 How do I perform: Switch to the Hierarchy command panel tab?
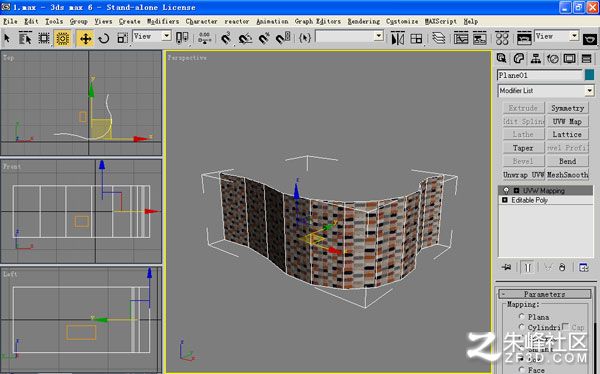pyautogui.click(x=536, y=58)
